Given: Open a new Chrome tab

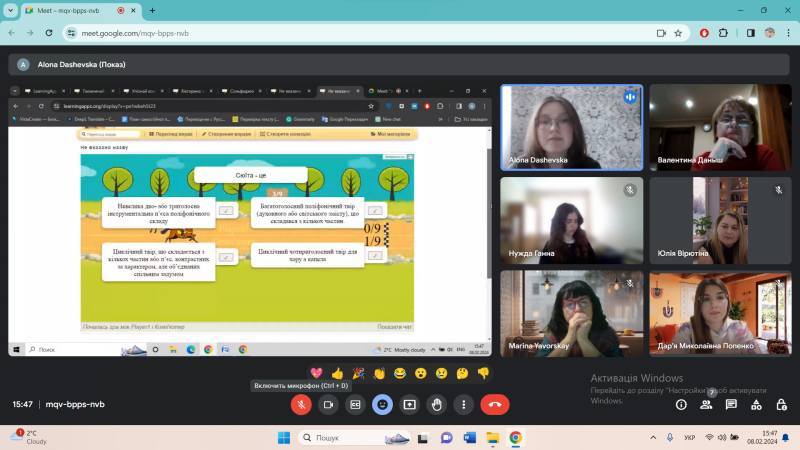Looking at the screenshot, I should tap(152, 10).
